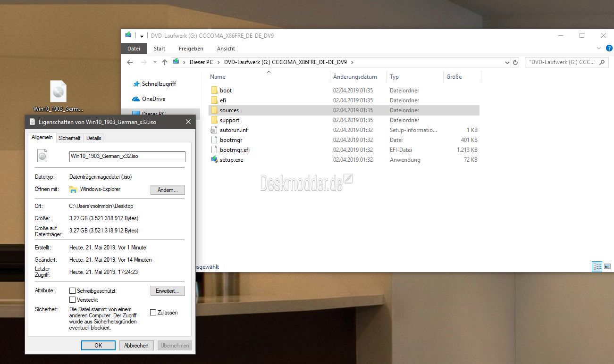The height and width of the screenshot is (364, 614).
Task: Click the OneDrive cloud icon
Action: point(136,99)
